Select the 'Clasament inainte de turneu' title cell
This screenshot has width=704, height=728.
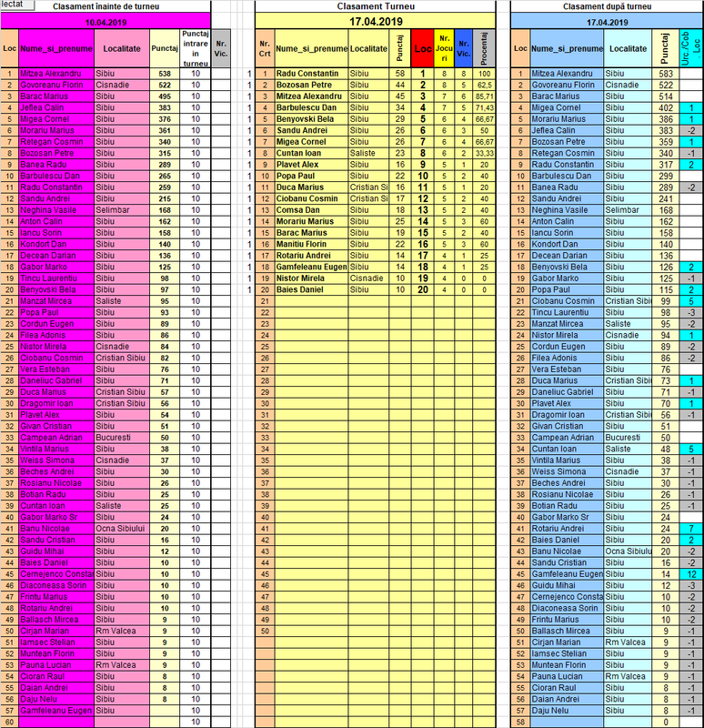click(106, 6)
